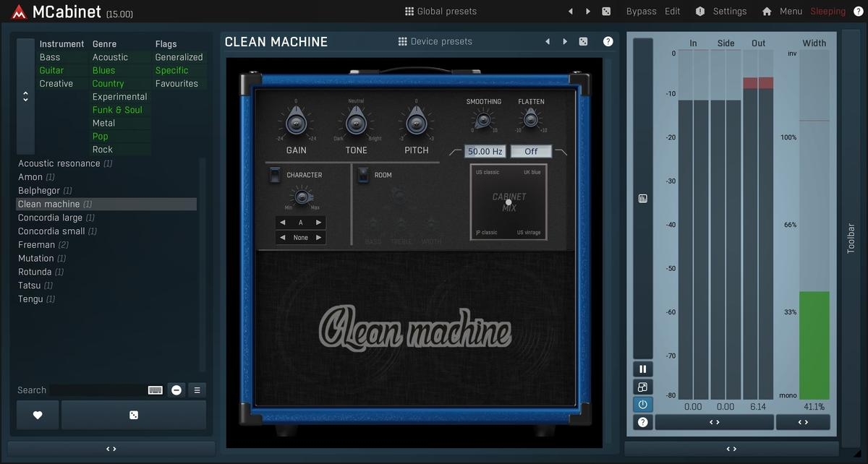Viewport: 868px width, 464px height.
Task: Expand the Toolbar side panel
Action: pos(851,239)
